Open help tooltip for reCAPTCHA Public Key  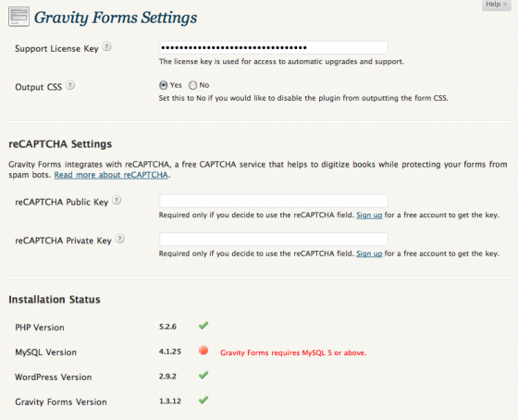tap(117, 200)
